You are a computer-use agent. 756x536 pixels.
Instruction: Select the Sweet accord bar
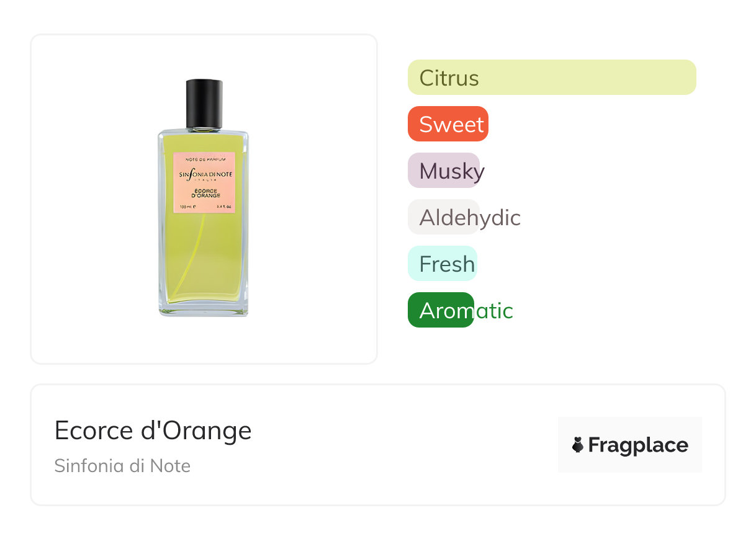pos(448,124)
